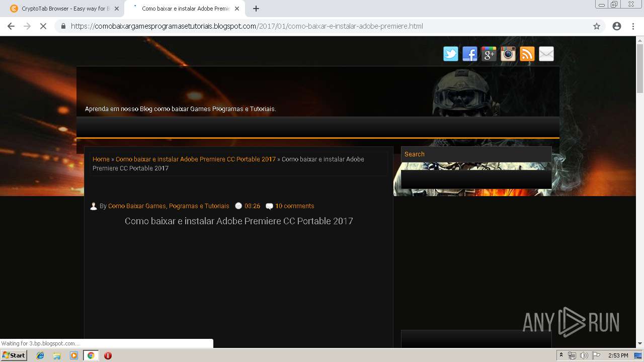The width and height of the screenshot is (644, 362).
Task: Open the blog's Twitter social icon
Action: 451,54
